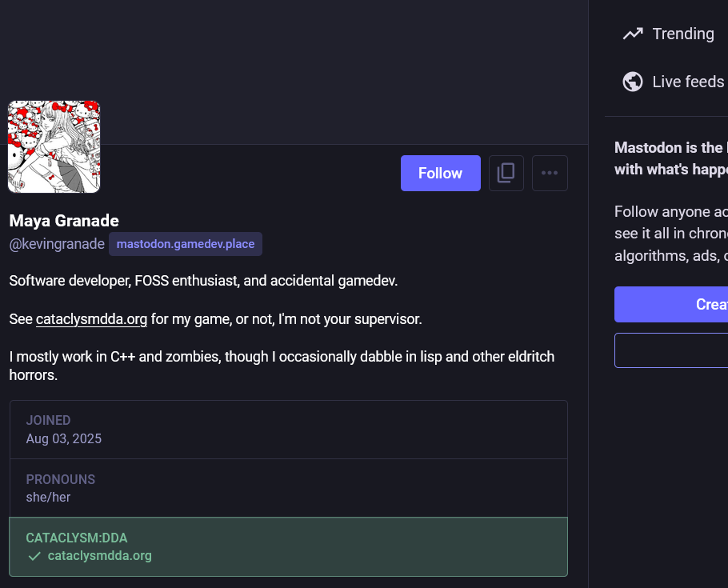Viewport: 728px width, 588px height.
Task: Open the three-dots more options menu
Action: click(x=550, y=173)
